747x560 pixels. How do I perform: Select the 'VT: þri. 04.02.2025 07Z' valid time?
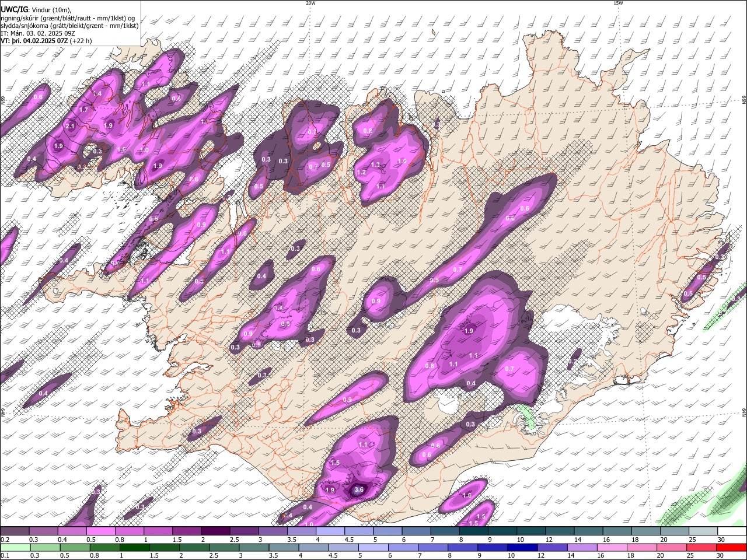point(35,41)
